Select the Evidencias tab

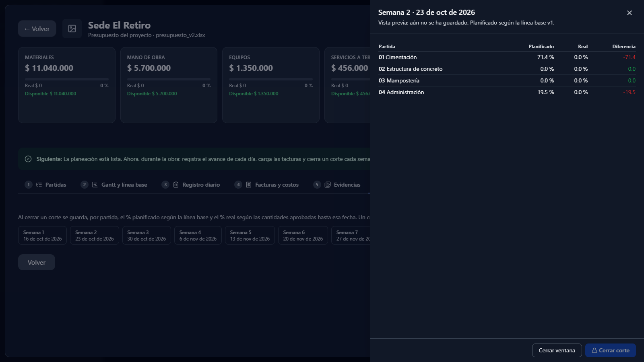click(337, 185)
